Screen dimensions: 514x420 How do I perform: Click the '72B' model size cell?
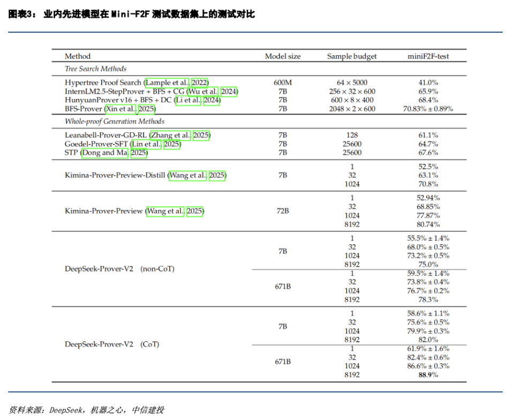(x=283, y=211)
